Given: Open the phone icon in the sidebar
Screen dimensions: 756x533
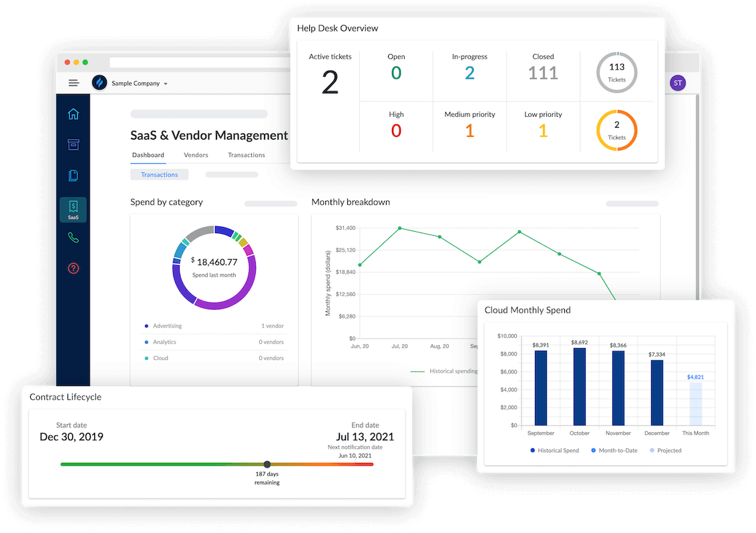Looking at the screenshot, I should pyautogui.click(x=73, y=237).
